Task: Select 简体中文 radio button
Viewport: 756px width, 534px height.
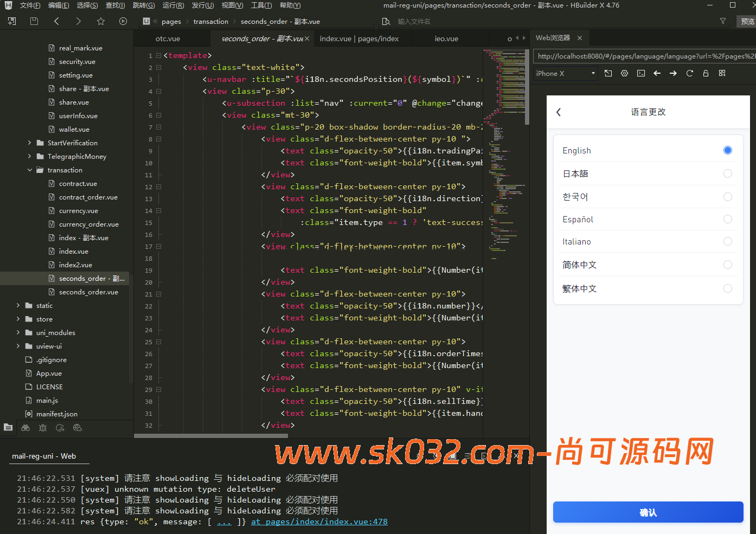Action: (727, 265)
